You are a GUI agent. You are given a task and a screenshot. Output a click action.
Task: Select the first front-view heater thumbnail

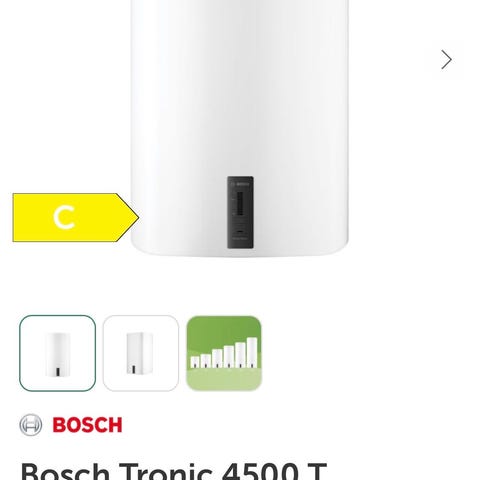pos(58,353)
